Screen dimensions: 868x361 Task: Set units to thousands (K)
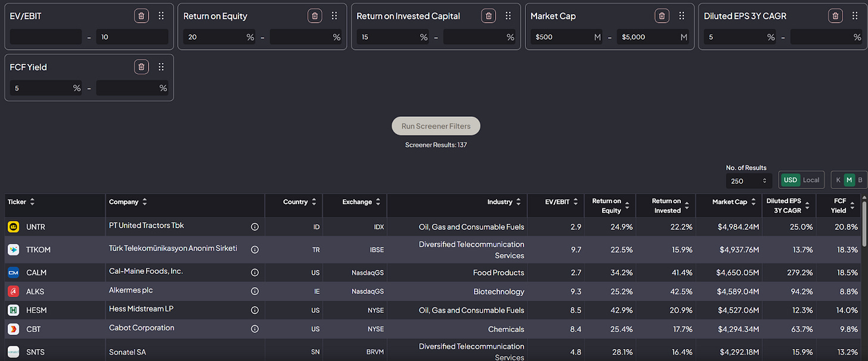click(839, 180)
